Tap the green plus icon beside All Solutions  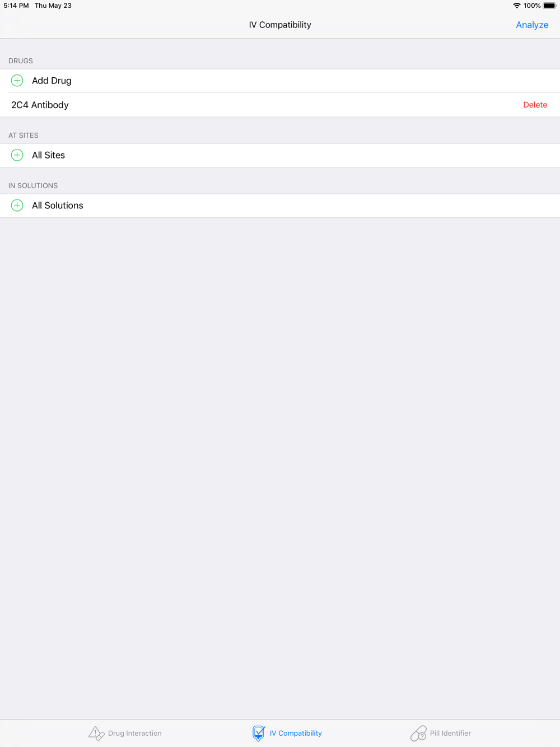(17, 206)
